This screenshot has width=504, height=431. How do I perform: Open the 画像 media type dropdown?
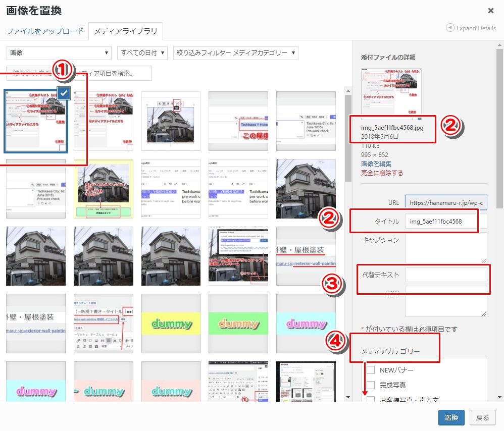pyautogui.click(x=59, y=53)
